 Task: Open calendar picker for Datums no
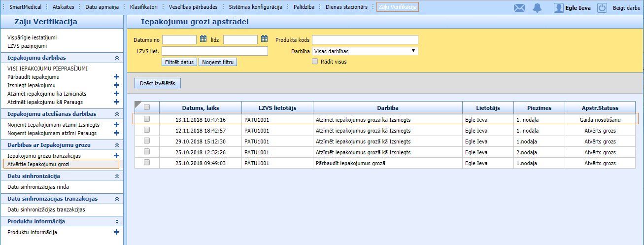203,39
